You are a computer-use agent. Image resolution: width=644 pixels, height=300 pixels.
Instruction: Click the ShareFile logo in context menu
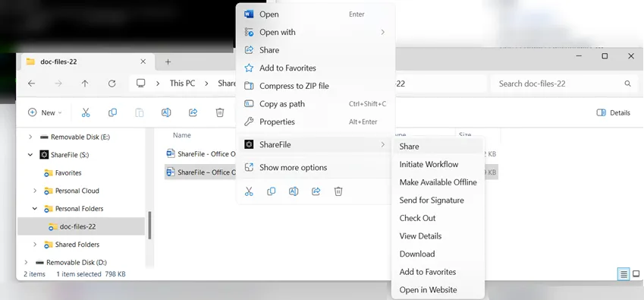coord(249,144)
